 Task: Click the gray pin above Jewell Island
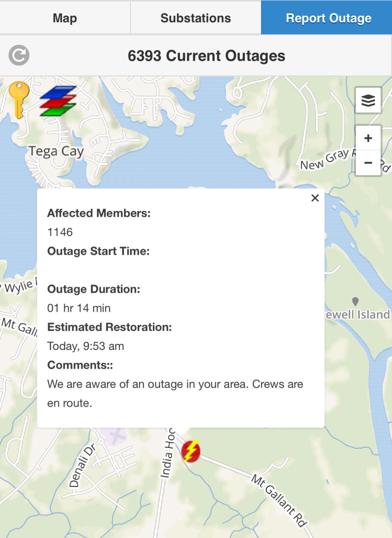click(x=355, y=301)
